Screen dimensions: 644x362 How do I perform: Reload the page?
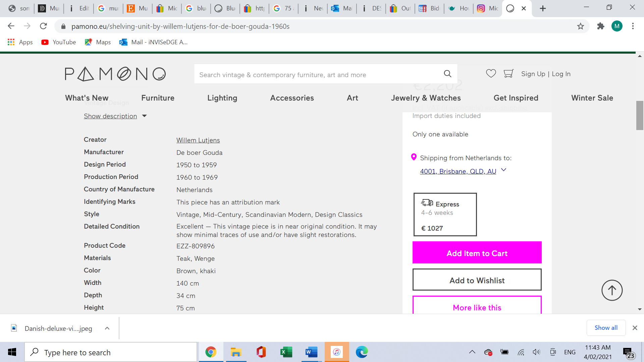(x=43, y=26)
